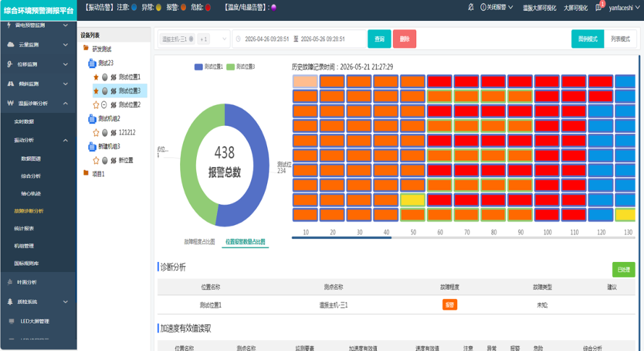644x351 pixels.
Task: Click the icon beside 叶面分析
Action: tap(10, 282)
